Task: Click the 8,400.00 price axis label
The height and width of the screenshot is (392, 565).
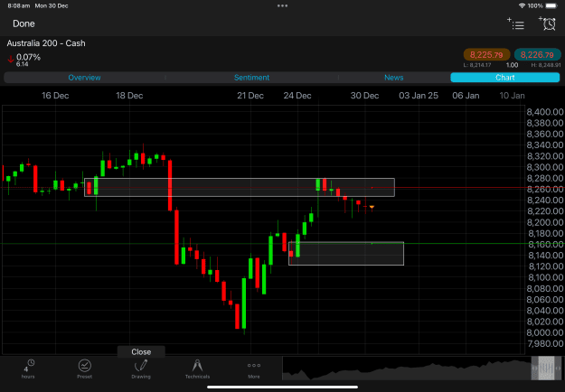Action: tap(545, 112)
